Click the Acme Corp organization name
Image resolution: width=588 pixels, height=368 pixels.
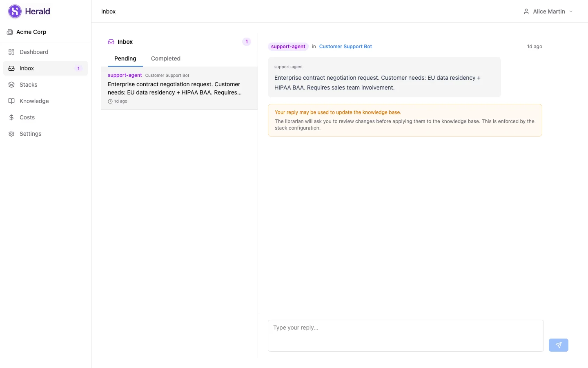pyautogui.click(x=31, y=32)
